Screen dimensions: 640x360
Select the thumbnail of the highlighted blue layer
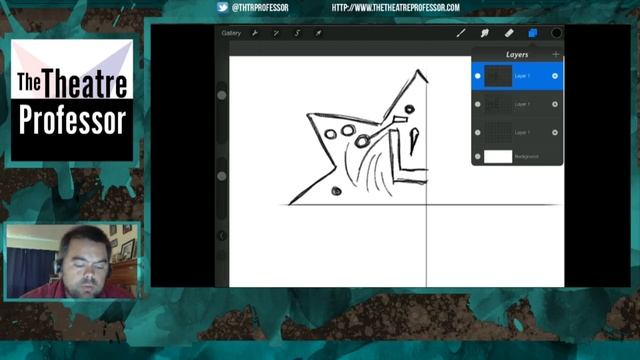click(498, 76)
